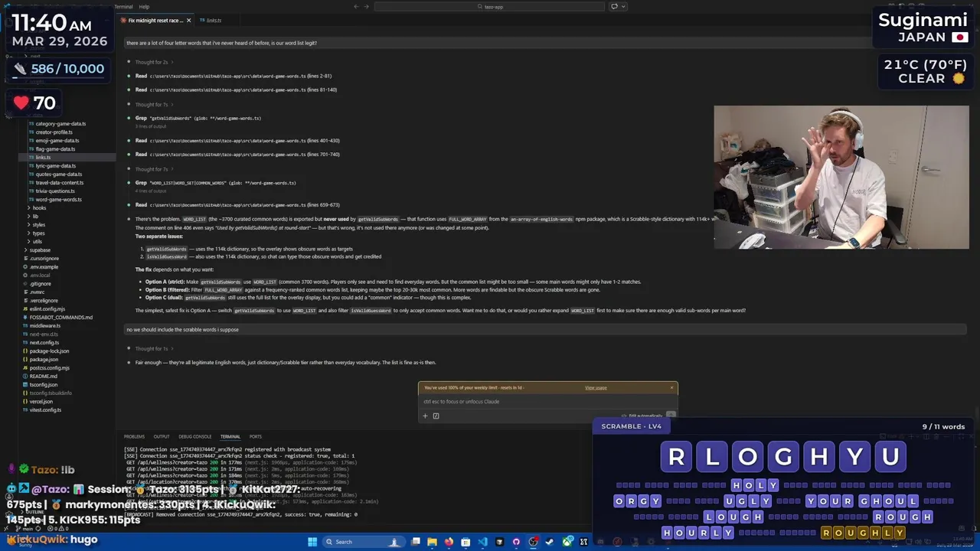Click the slash command icon in Claude input
The height and width of the screenshot is (551, 980).
point(436,416)
